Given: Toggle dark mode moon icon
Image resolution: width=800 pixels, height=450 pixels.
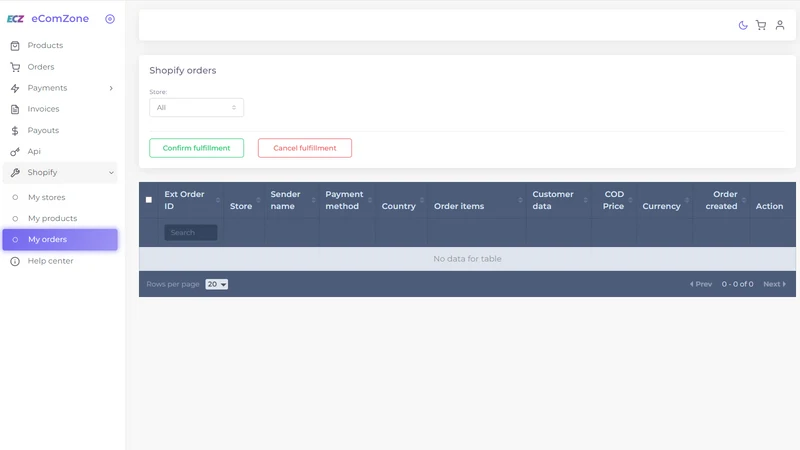Looking at the screenshot, I should coord(743,25).
